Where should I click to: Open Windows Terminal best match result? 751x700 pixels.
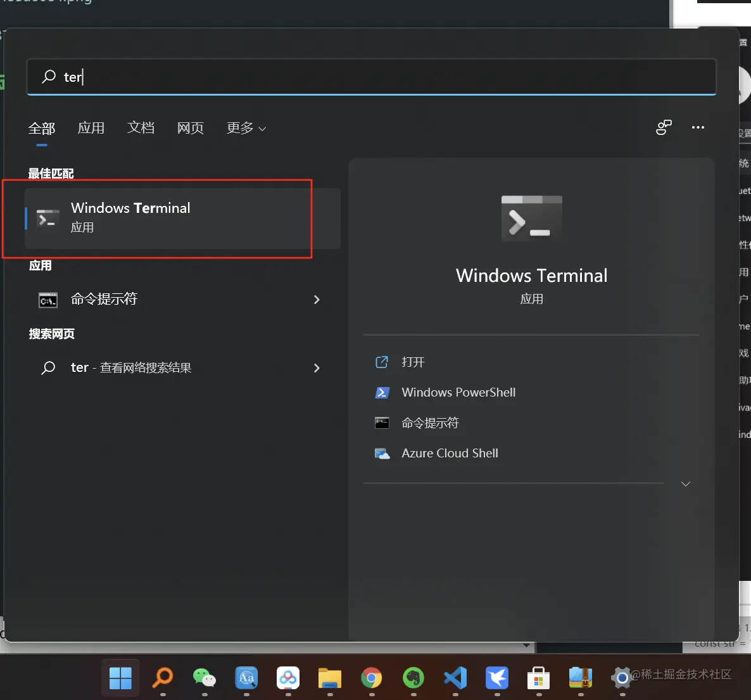click(x=182, y=219)
